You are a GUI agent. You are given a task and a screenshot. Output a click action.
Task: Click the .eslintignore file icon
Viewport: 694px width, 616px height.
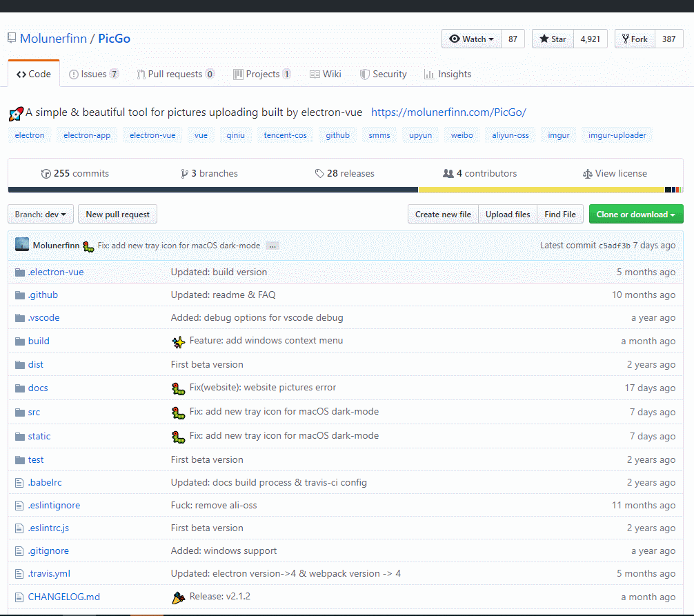(x=19, y=506)
